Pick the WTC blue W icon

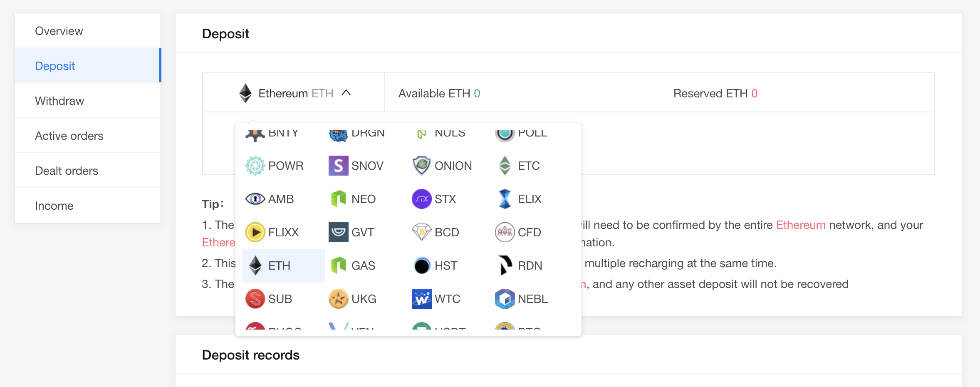[421, 299]
